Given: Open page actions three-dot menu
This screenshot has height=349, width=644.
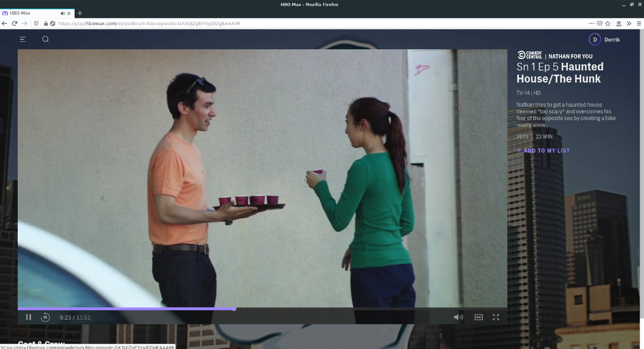Looking at the screenshot, I should pyautogui.click(x=591, y=24).
